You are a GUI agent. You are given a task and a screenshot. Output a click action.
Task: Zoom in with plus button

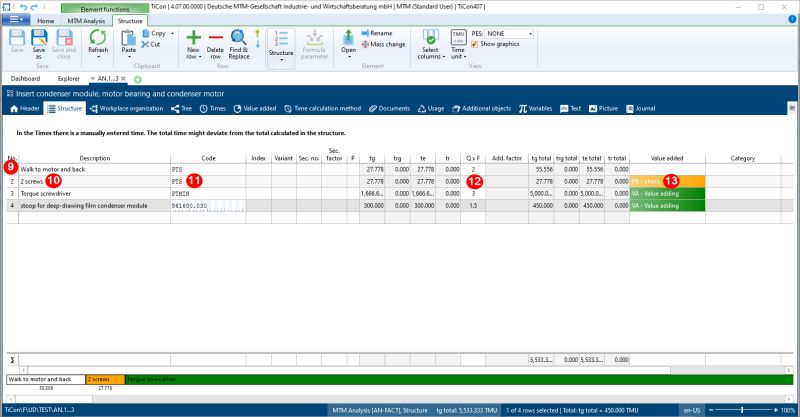[776, 410]
